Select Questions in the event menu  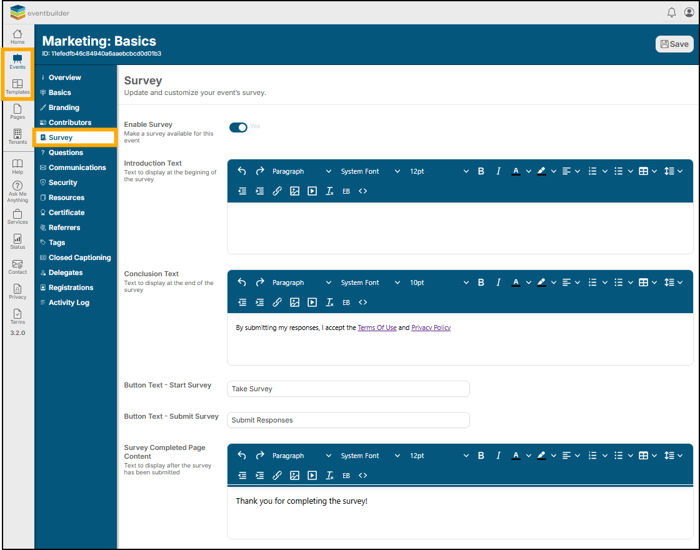66,153
